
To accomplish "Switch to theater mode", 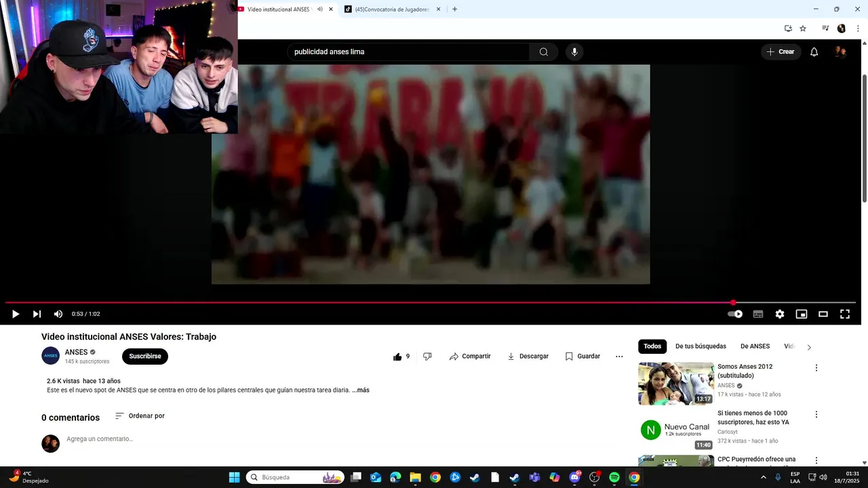I will [823, 314].
